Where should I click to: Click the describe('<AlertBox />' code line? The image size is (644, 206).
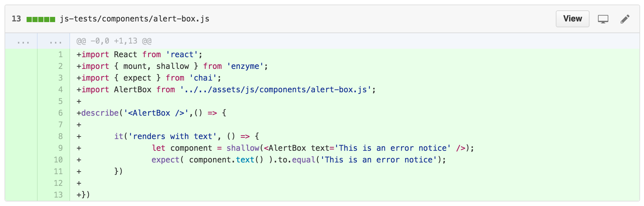(x=151, y=113)
